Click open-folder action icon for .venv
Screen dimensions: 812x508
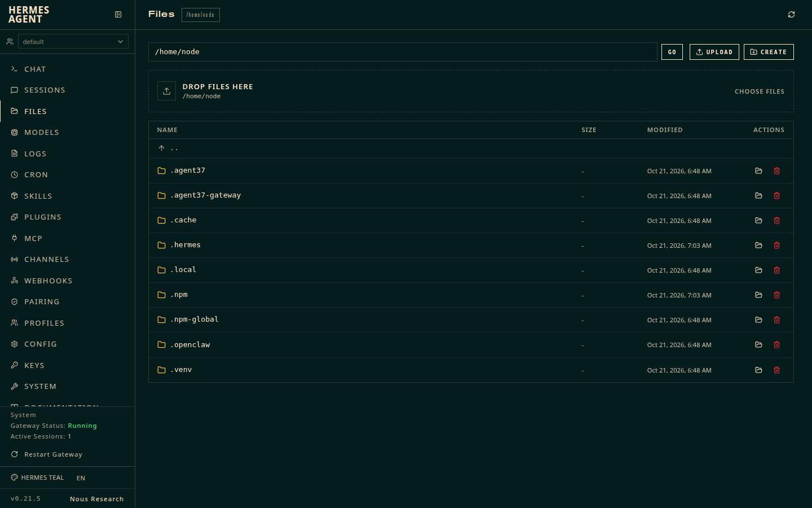pyautogui.click(x=758, y=370)
